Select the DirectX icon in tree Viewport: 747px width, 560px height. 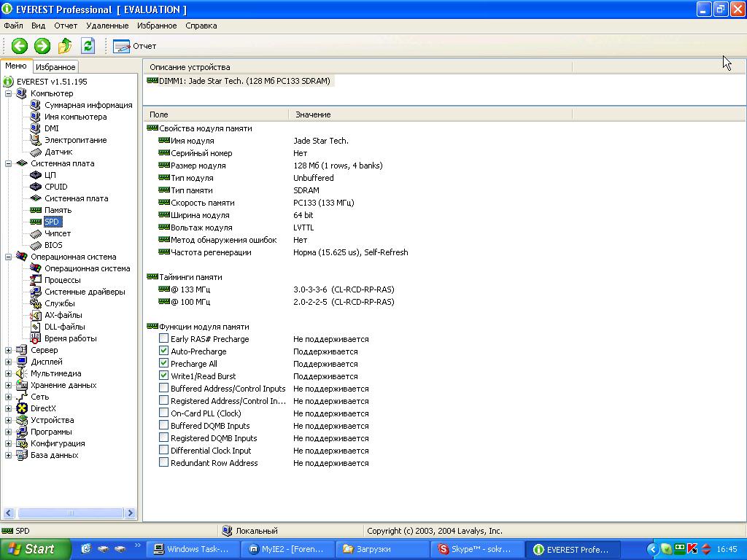tap(22, 408)
